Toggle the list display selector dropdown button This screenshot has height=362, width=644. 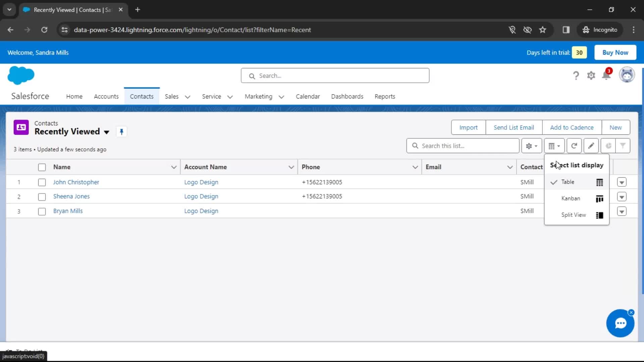click(554, 146)
